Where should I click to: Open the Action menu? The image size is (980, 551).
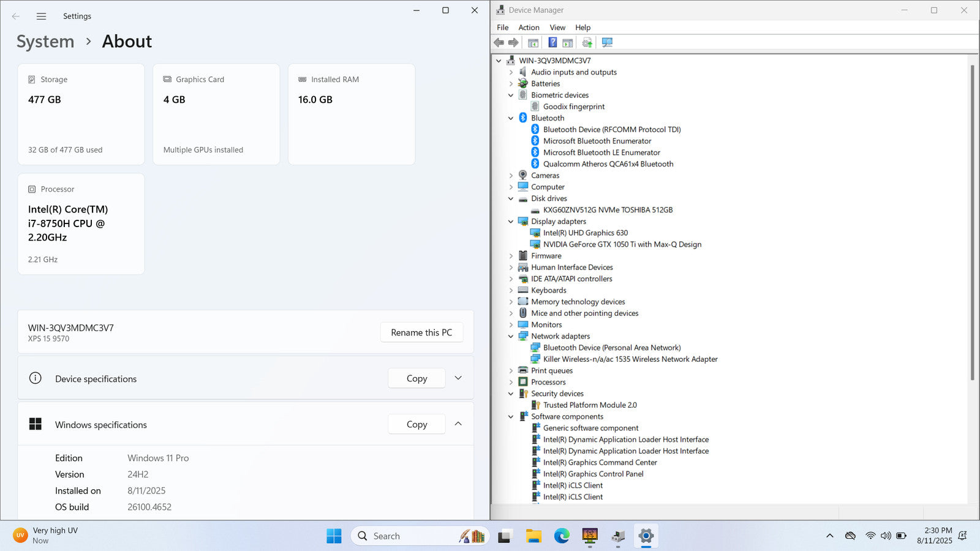(529, 28)
